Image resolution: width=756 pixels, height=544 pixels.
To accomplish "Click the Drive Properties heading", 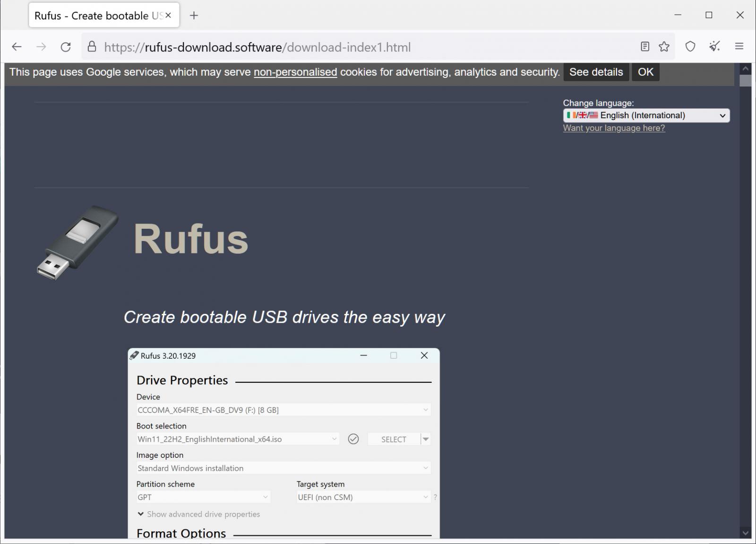I will [x=182, y=380].
